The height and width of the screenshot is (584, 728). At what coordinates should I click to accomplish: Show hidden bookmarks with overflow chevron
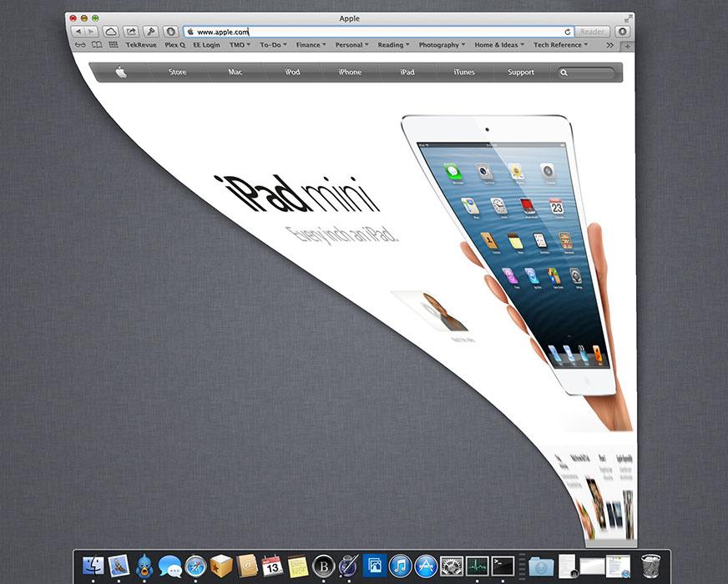coord(609,45)
